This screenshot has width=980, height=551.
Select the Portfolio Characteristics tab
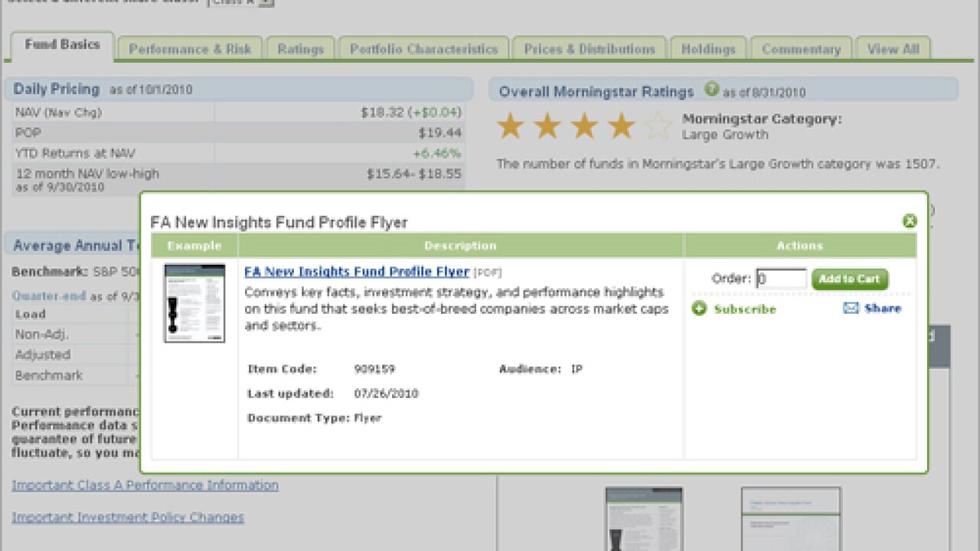tap(423, 49)
